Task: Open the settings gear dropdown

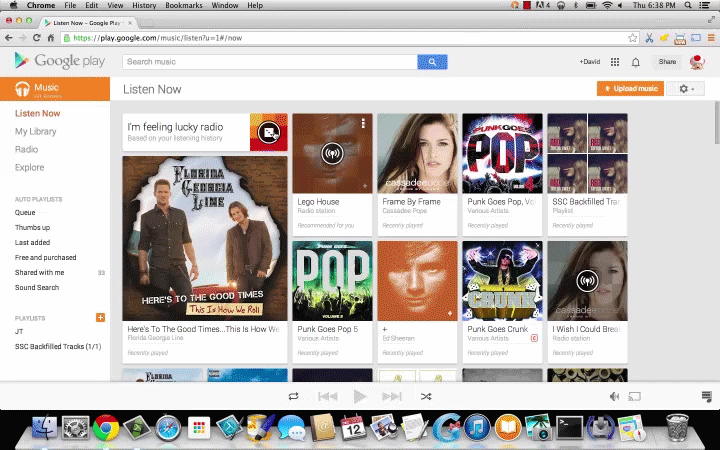Action: pos(685,89)
